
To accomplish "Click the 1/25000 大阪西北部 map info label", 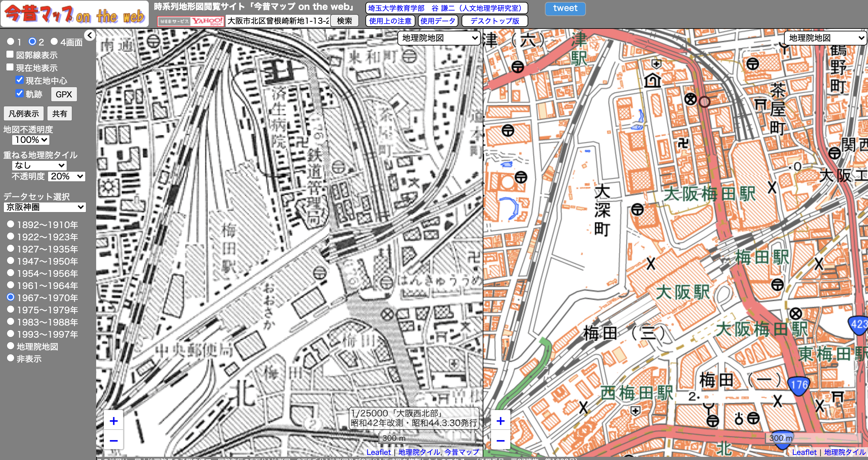I will (414, 418).
